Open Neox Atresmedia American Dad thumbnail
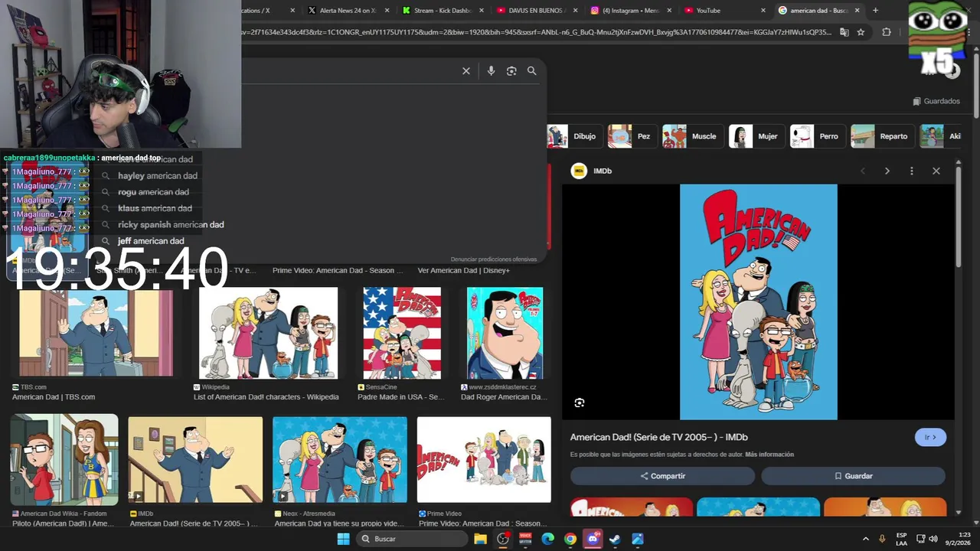The height and width of the screenshot is (551, 980). click(x=339, y=459)
